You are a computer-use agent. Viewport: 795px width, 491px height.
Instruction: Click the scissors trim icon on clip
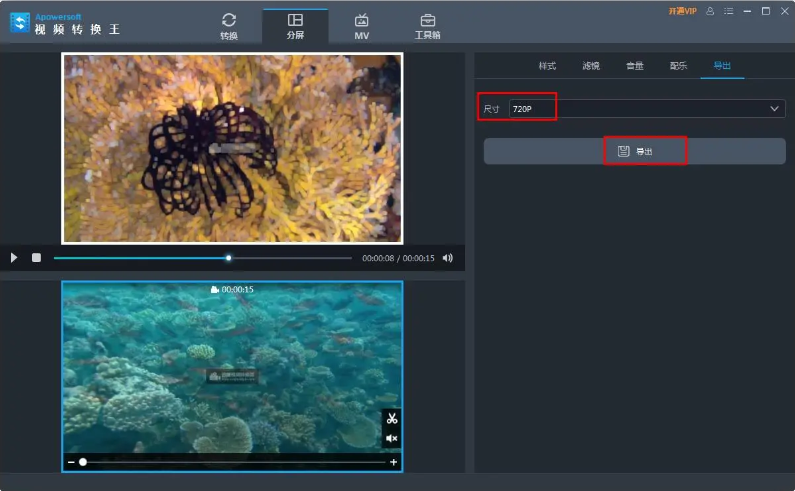[392, 418]
